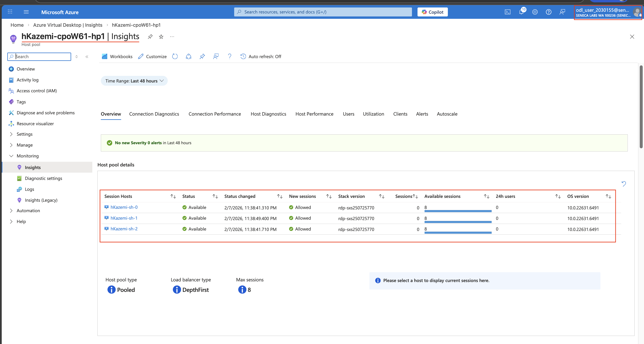Open the Host Performance tab
This screenshot has height=344, width=644.
pos(315,114)
